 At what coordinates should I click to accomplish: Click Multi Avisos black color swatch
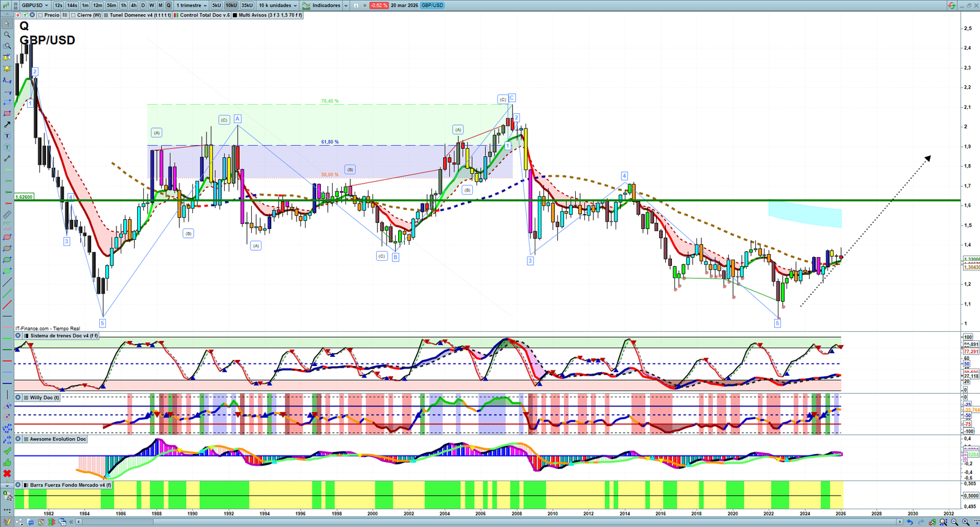pos(235,15)
